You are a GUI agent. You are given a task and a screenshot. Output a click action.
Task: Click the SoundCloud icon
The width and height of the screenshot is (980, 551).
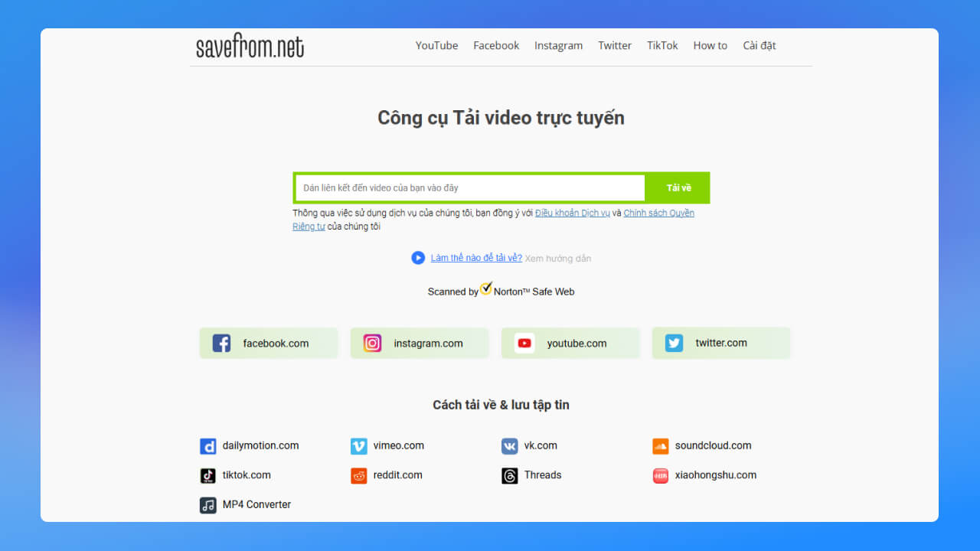pyautogui.click(x=660, y=446)
